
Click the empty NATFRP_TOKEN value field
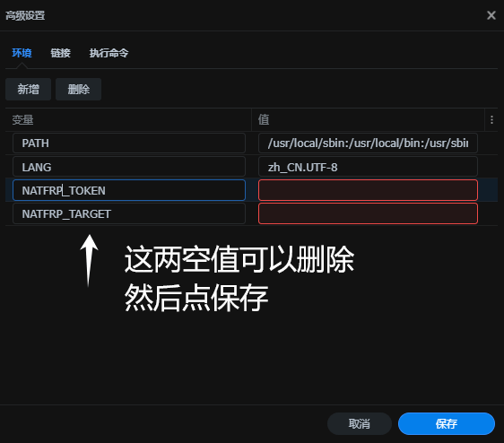[x=368, y=190]
